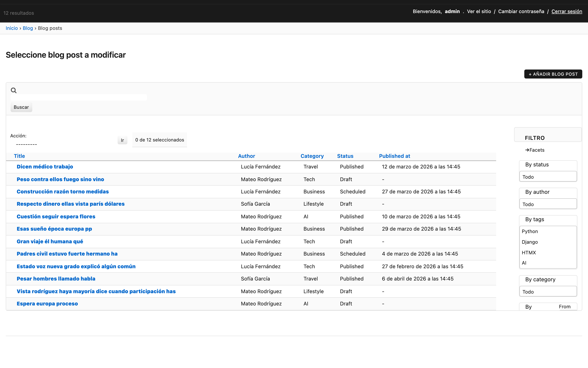Open post 'Esas sueño época europa pp'
Image resolution: width=588 pixels, height=368 pixels.
point(54,229)
